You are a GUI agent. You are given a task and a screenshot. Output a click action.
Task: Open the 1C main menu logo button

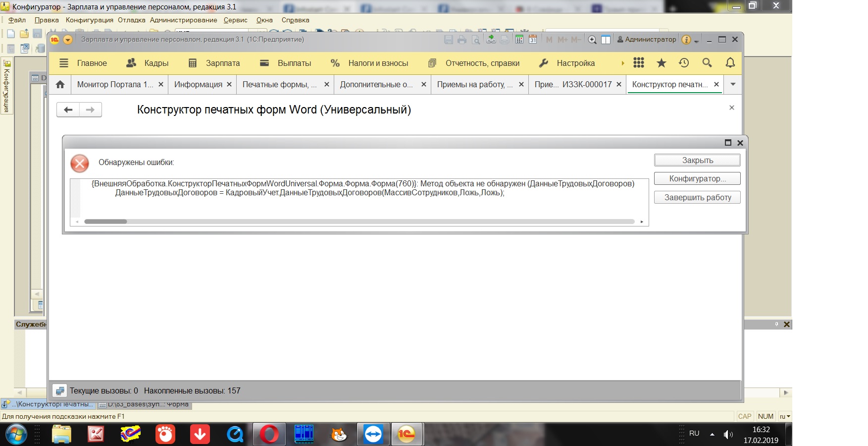click(55, 40)
